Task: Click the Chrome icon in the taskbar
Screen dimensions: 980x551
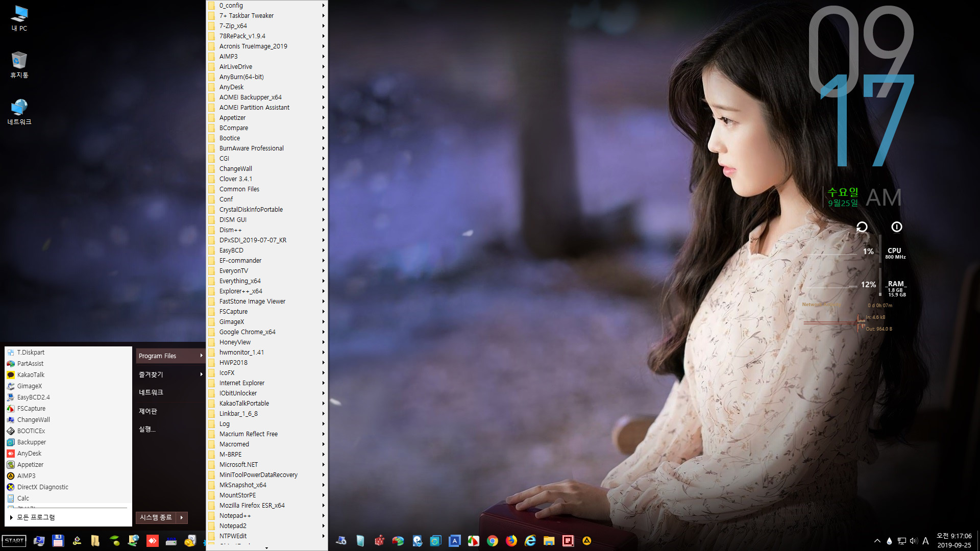Action: click(493, 541)
